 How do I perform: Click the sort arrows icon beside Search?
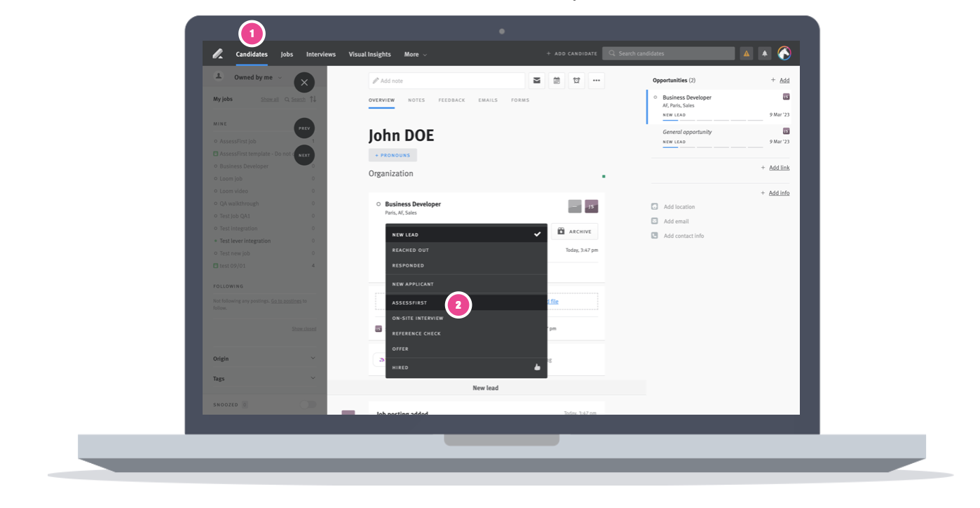pos(313,99)
